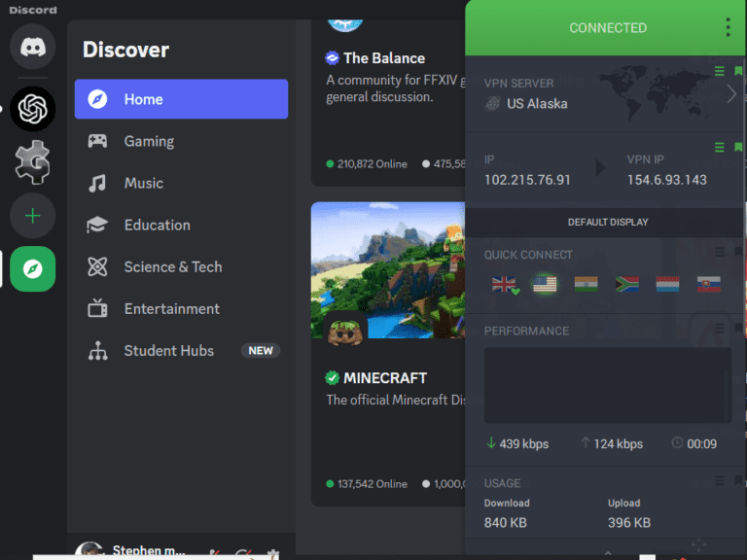The height and width of the screenshot is (560, 747).
Task: Click the VPN Server tile reorder handle
Action: click(720, 71)
